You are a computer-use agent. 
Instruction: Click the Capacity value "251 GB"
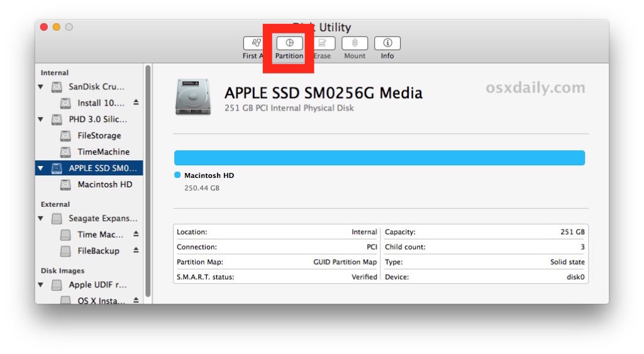572,232
